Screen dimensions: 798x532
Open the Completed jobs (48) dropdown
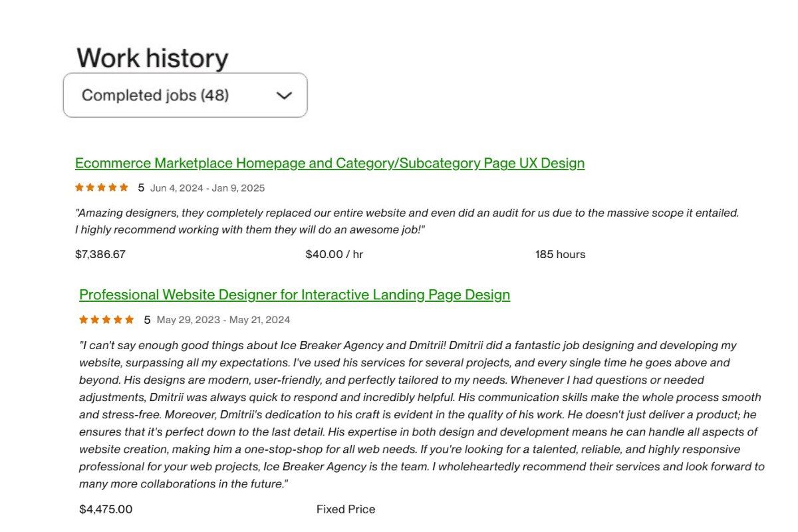click(185, 95)
